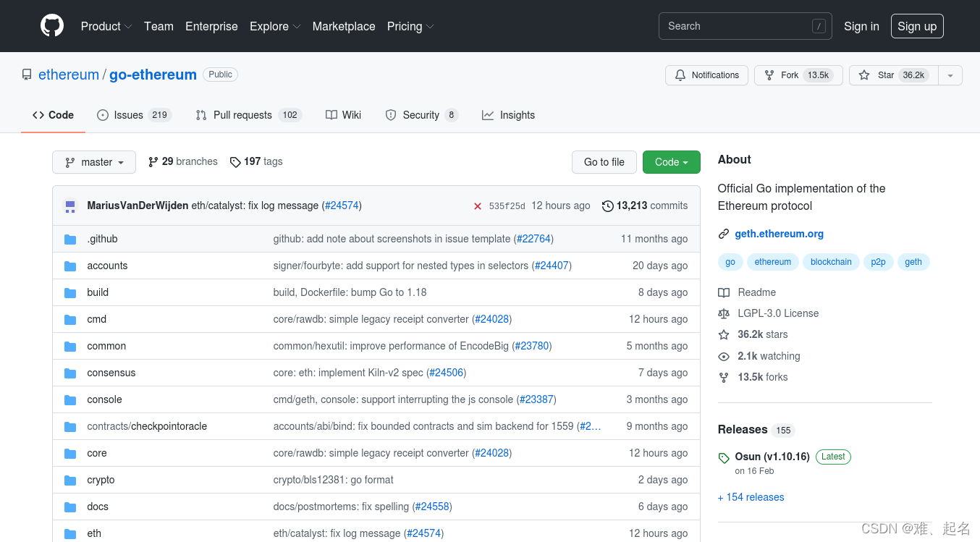Click the Fork button
Viewport: 980px width, 542px height.
click(798, 75)
